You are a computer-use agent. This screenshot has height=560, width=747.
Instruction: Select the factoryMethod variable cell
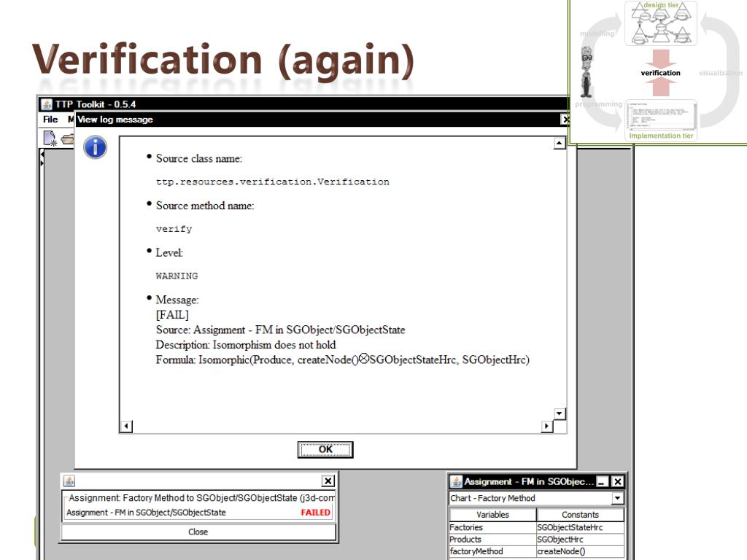tap(492, 551)
